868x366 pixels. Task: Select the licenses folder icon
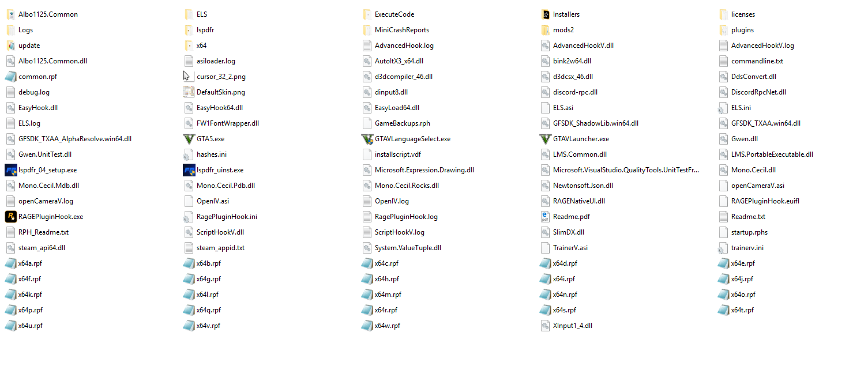pos(724,14)
